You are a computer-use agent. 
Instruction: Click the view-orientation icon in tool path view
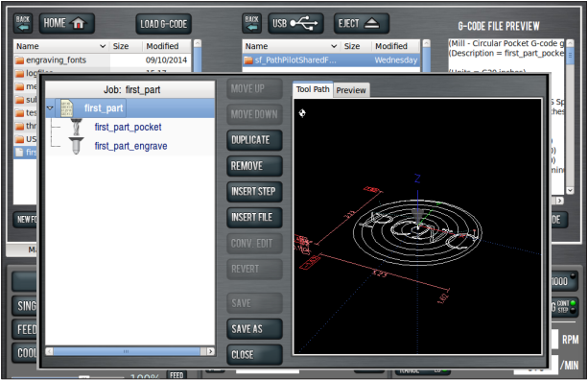(302, 112)
